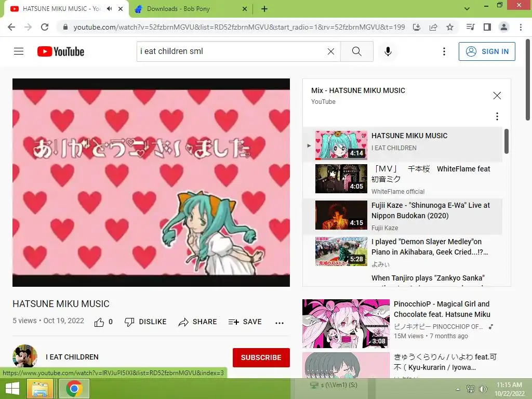Close the Mix playlist panel
532x399 pixels.
pyautogui.click(x=497, y=96)
